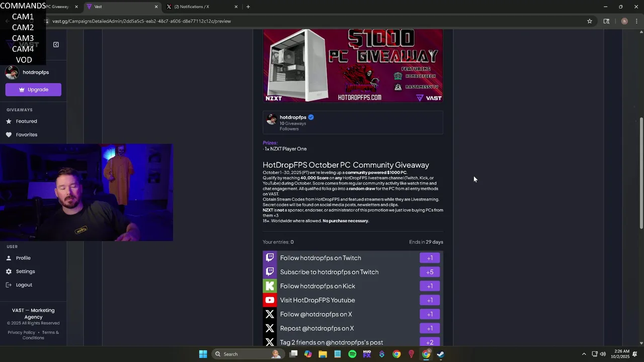The image size is (644, 362).
Task: Show hidden system tray icons
Action: pyautogui.click(x=584, y=354)
